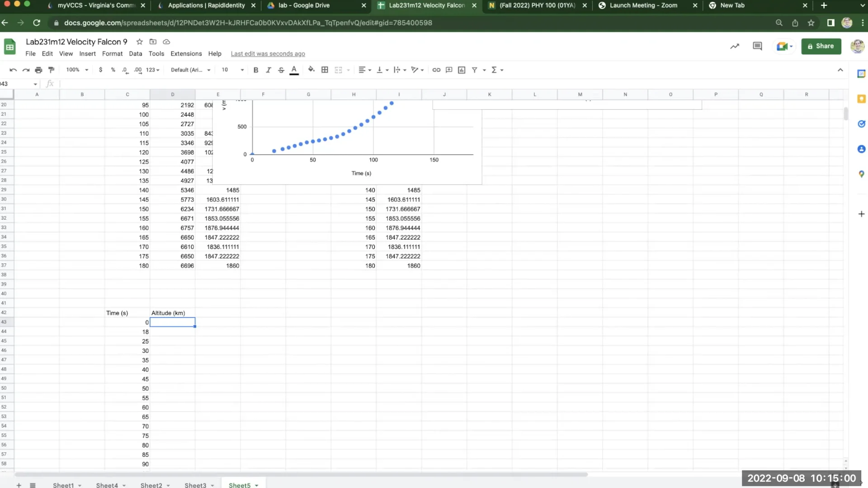Viewport: 868px width, 488px height.
Task: Open the Extensions menu
Action: (186, 53)
